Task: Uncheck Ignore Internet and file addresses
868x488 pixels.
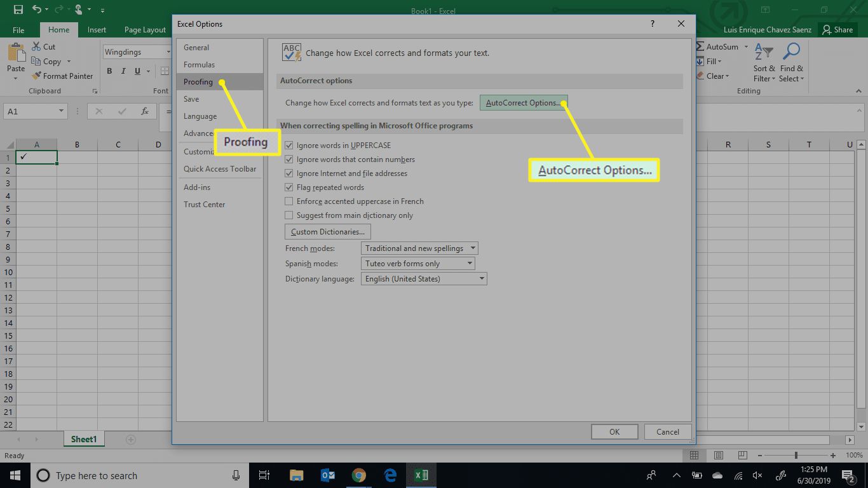Action: click(x=289, y=173)
